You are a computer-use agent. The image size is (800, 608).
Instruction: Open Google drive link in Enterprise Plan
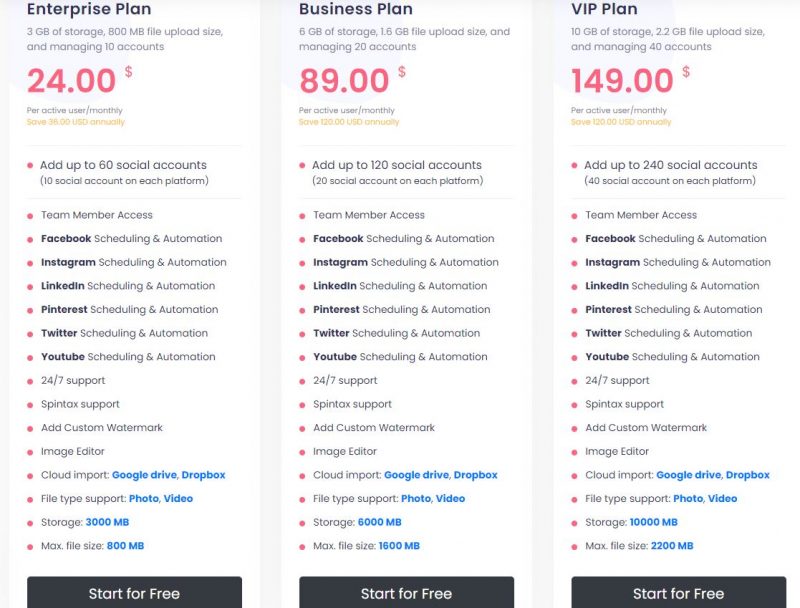[x=144, y=475]
